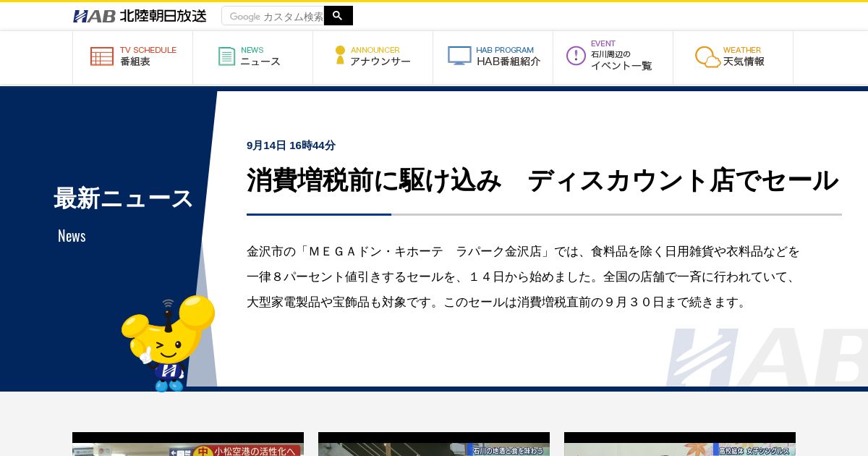Image resolution: width=868 pixels, height=456 pixels.
Task: Open the ニュース NEWS menu item
Action: 253,57
